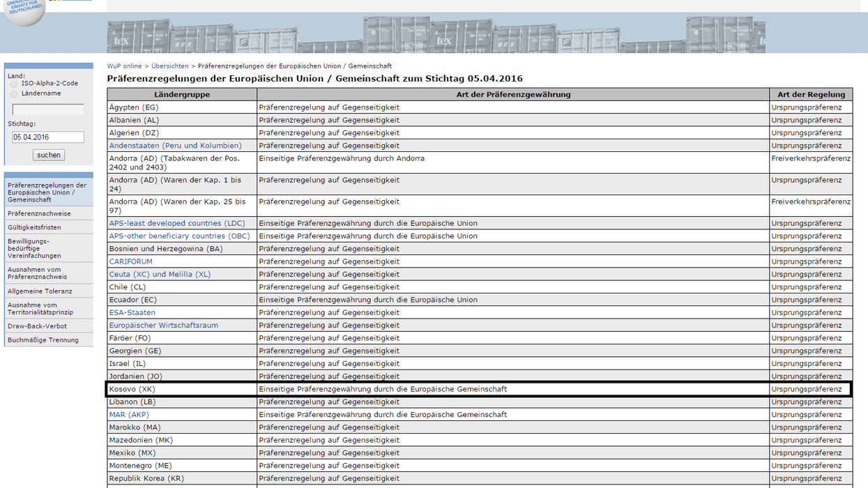Open the Europäischer Wirtschaftsraum link

click(163, 325)
